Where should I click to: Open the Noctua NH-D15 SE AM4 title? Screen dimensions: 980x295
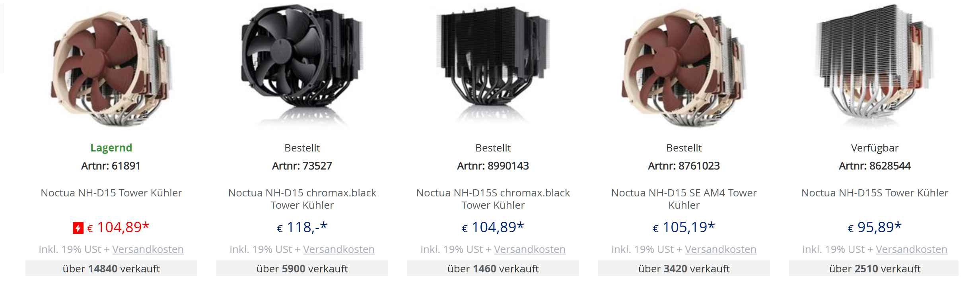pyautogui.click(x=684, y=199)
